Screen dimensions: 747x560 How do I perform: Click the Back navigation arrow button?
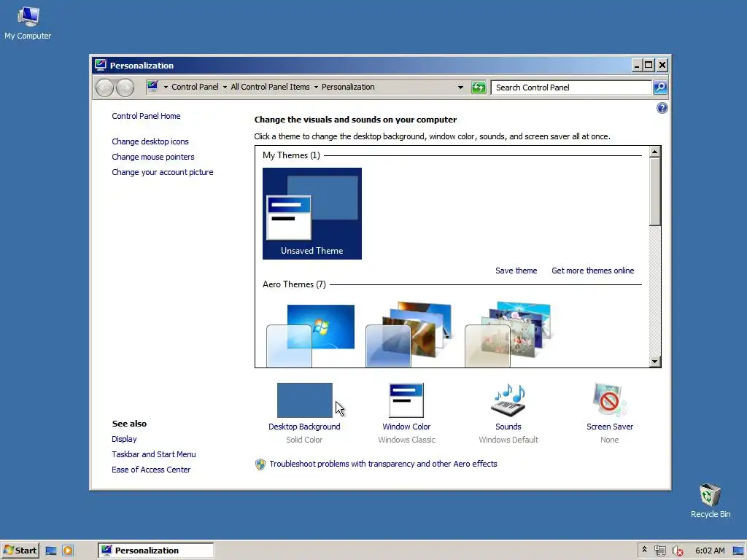104,87
